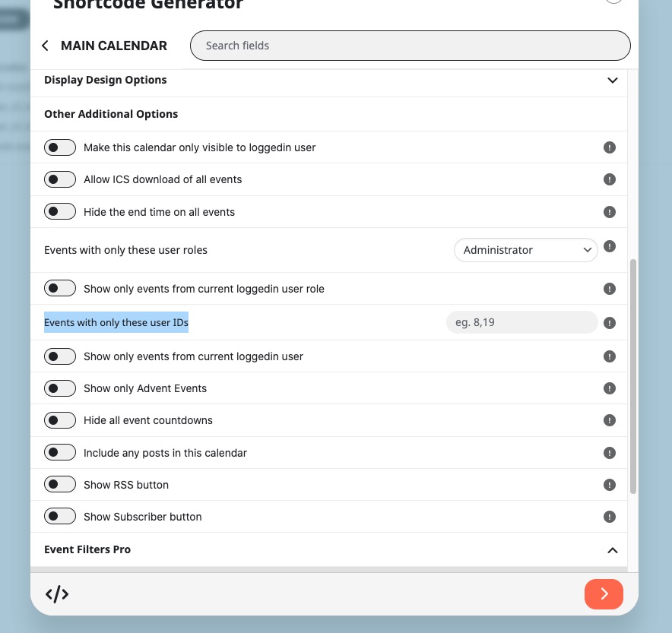Collapse the Event Filters Pro section

tap(613, 550)
